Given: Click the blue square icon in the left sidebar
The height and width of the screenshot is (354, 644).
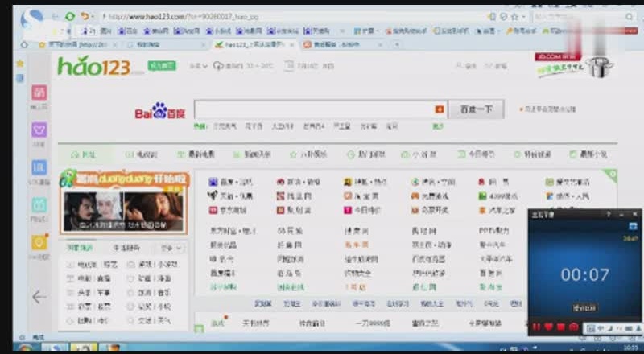Looking at the screenshot, I should (39, 167).
